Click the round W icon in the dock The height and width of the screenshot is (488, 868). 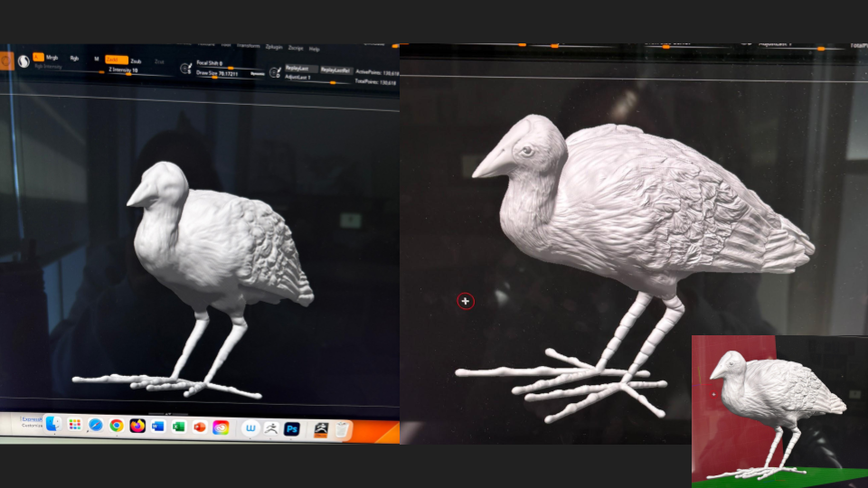pyautogui.click(x=250, y=428)
